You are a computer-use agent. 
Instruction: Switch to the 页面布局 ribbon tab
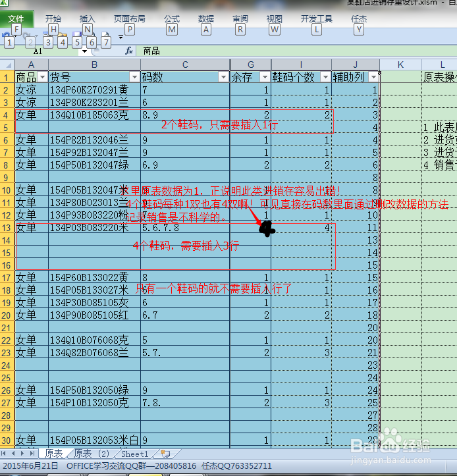[x=129, y=19]
